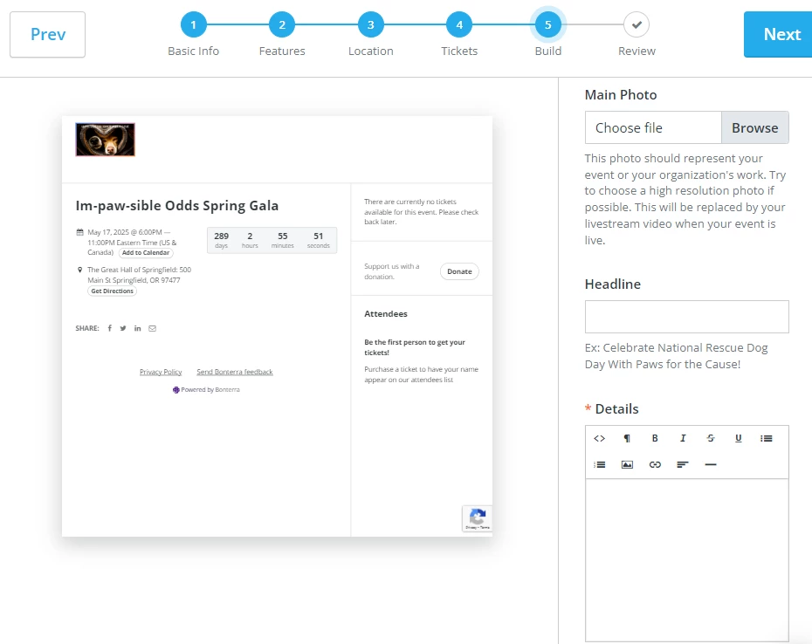Insert an ordered list in the Details editor
812x644 pixels.
click(599, 464)
